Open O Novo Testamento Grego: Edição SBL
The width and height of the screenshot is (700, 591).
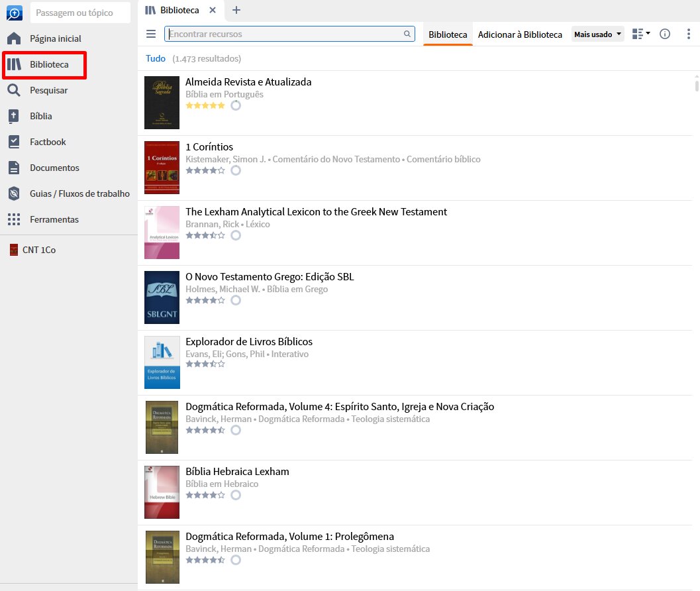pyautogui.click(x=270, y=276)
